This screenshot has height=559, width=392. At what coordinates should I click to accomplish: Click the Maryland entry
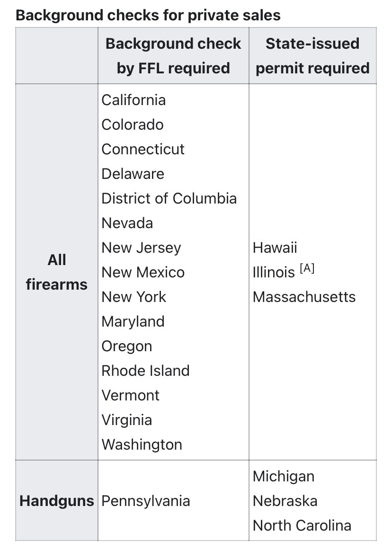(133, 321)
